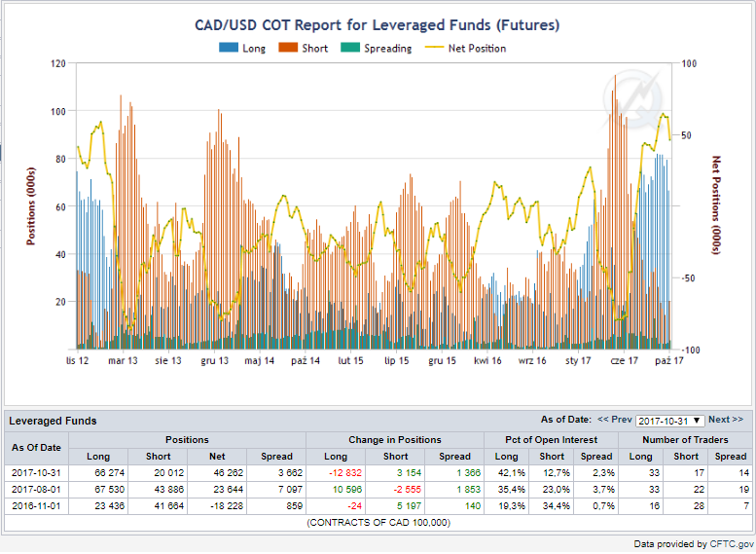Click the Positions column group header
Screen dimensions: 756x554
pos(187,440)
